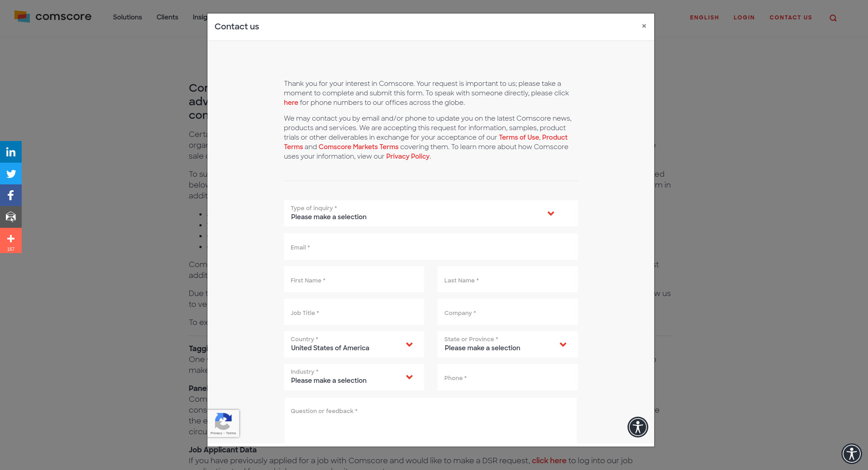Click the Question or feedback textarea
Image resolution: width=868 pixels, height=470 pixels.
(x=431, y=421)
